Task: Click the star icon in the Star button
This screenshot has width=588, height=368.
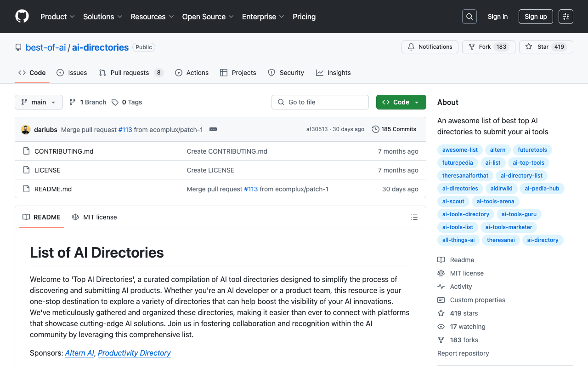Action: [529, 47]
